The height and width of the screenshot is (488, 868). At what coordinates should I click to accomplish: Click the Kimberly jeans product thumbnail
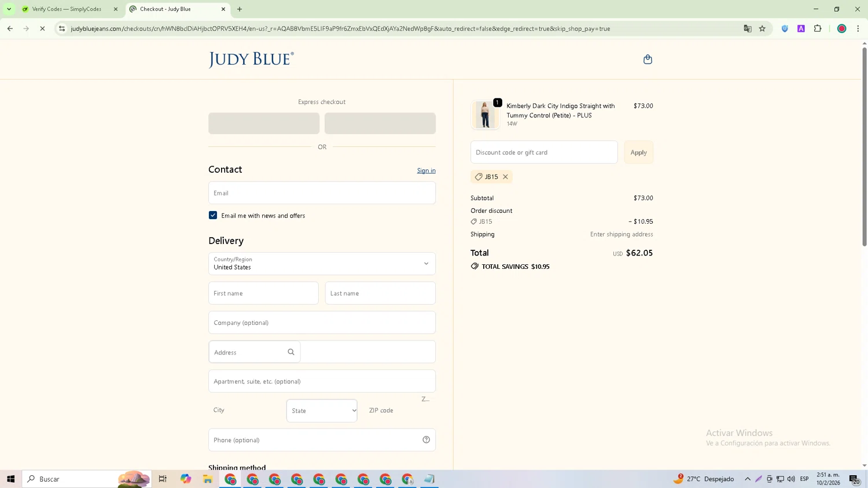[x=485, y=114]
